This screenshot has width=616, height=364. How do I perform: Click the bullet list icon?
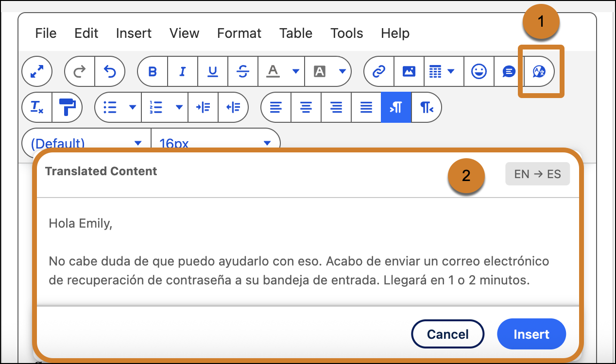coord(110,107)
